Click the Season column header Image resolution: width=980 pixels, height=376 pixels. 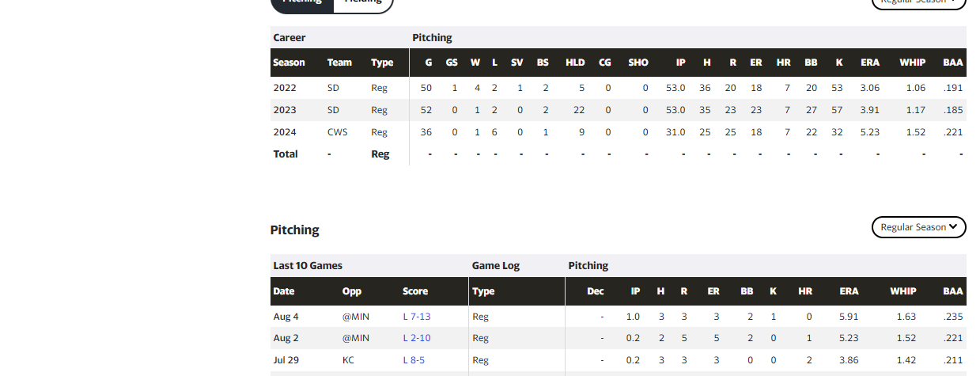click(289, 63)
